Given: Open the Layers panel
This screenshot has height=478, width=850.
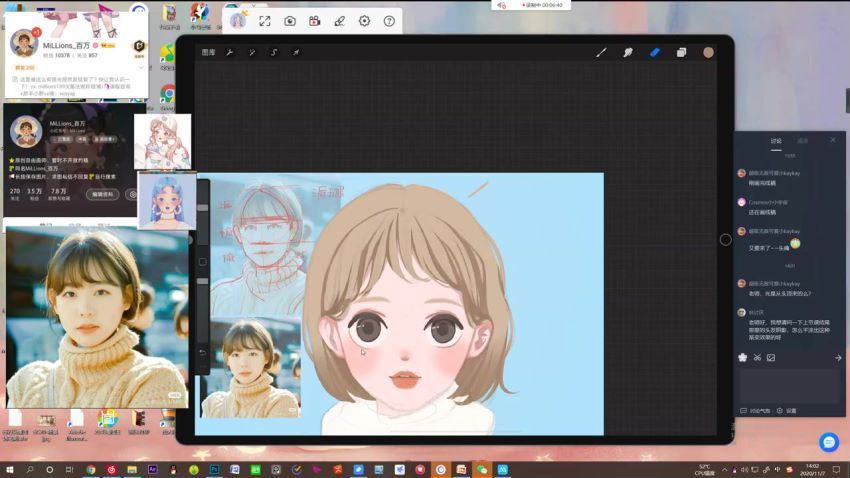Looking at the screenshot, I should (681, 52).
